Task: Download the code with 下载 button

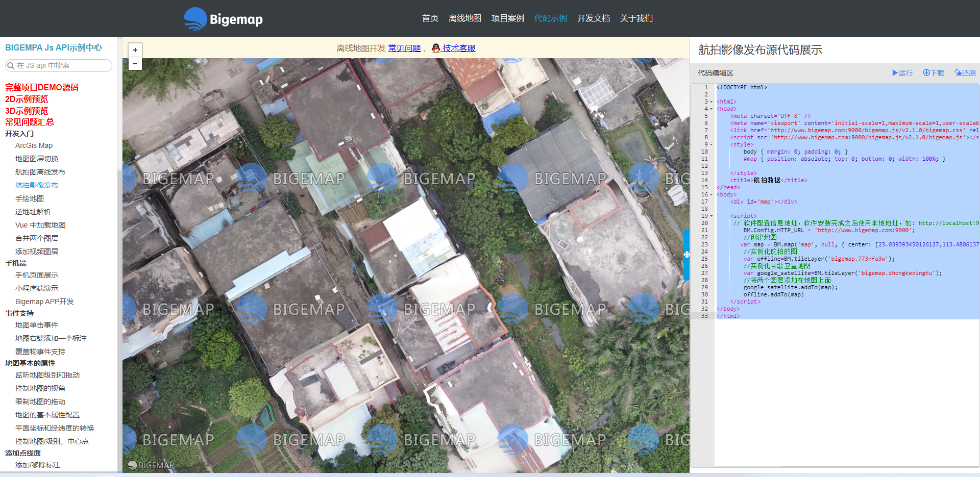Action: [934, 73]
